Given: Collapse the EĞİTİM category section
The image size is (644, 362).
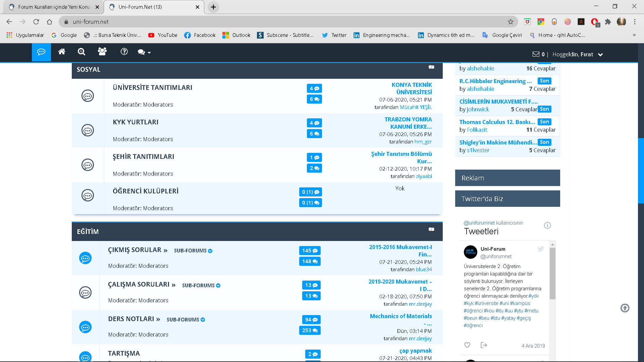Looking at the screenshot, I should (431, 230).
